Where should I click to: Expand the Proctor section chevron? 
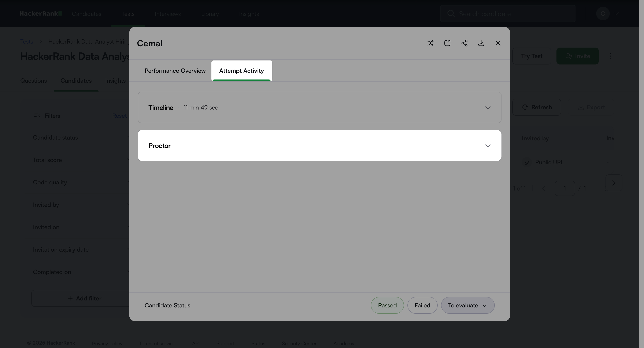point(488,146)
